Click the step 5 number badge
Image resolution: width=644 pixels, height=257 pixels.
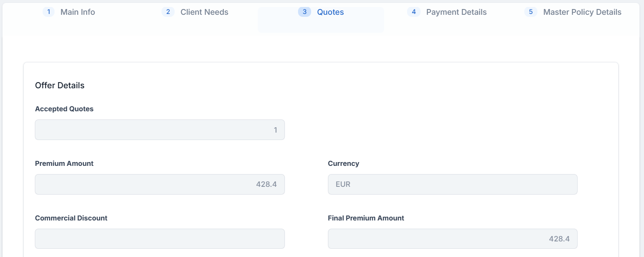coord(531,12)
